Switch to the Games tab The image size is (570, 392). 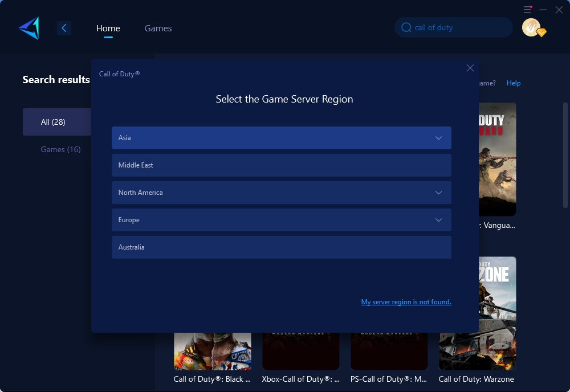point(158,28)
